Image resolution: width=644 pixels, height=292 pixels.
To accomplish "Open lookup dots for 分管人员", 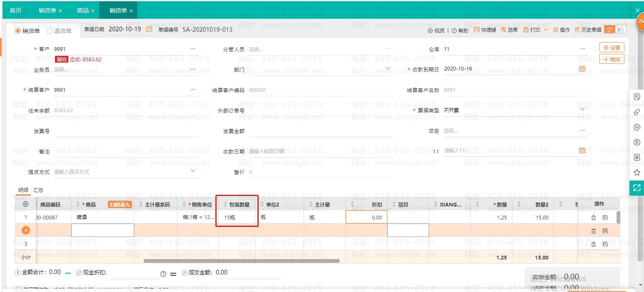I will tap(388, 49).
